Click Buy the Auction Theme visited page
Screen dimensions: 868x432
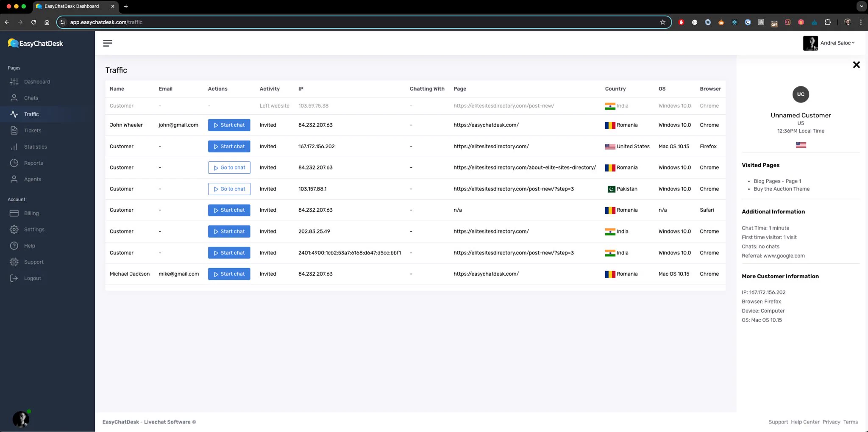782,189
